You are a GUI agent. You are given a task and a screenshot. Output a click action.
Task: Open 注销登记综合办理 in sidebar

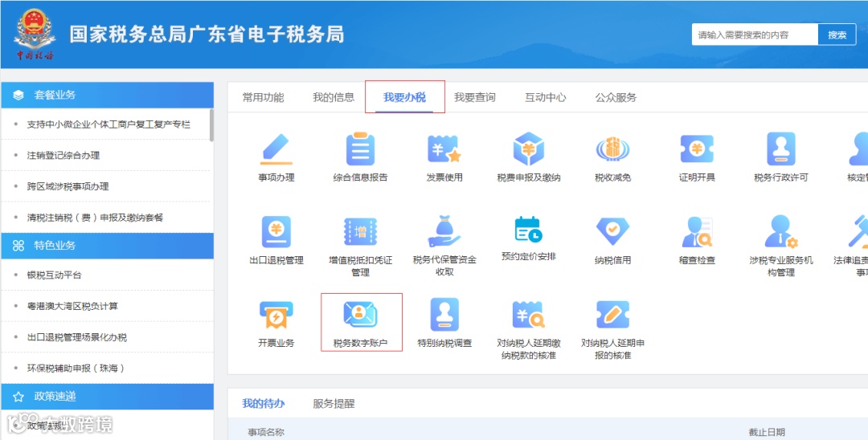click(63, 155)
